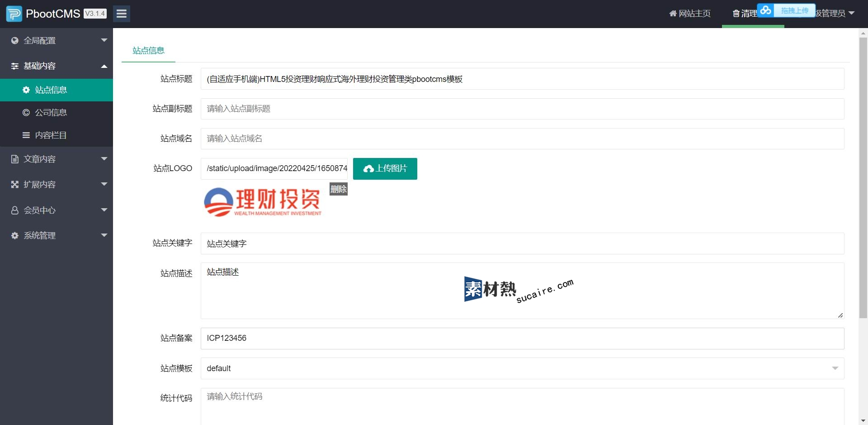Click into the 统计代码 textarea
The height and width of the screenshot is (425, 868).
522,406
